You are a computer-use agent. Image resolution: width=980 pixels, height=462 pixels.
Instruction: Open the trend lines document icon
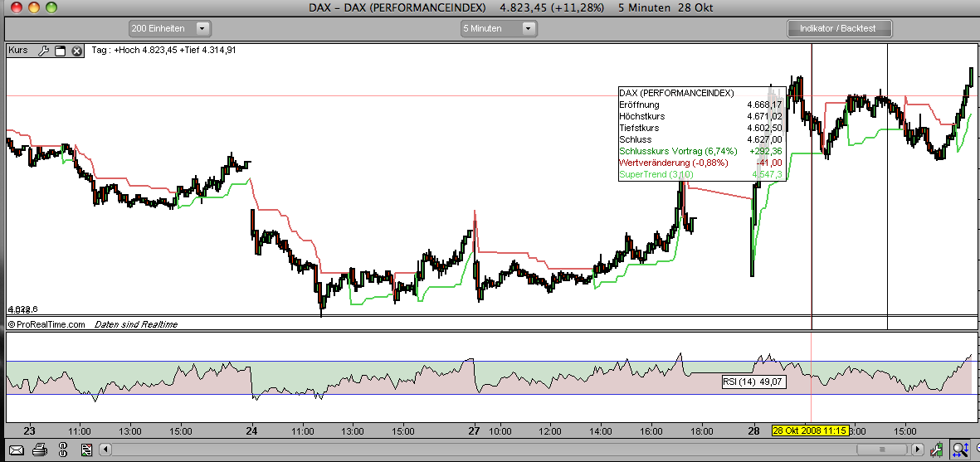(x=86, y=450)
